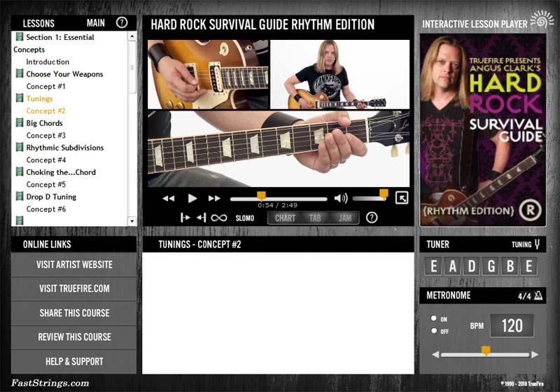Open the JAM tab

click(x=344, y=218)
